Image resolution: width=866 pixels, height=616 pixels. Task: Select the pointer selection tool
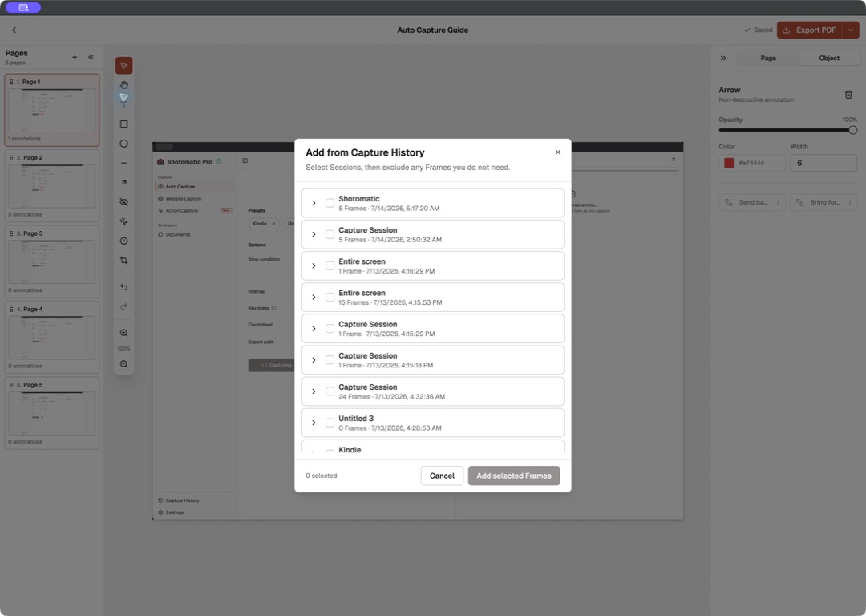coord(123,66)
